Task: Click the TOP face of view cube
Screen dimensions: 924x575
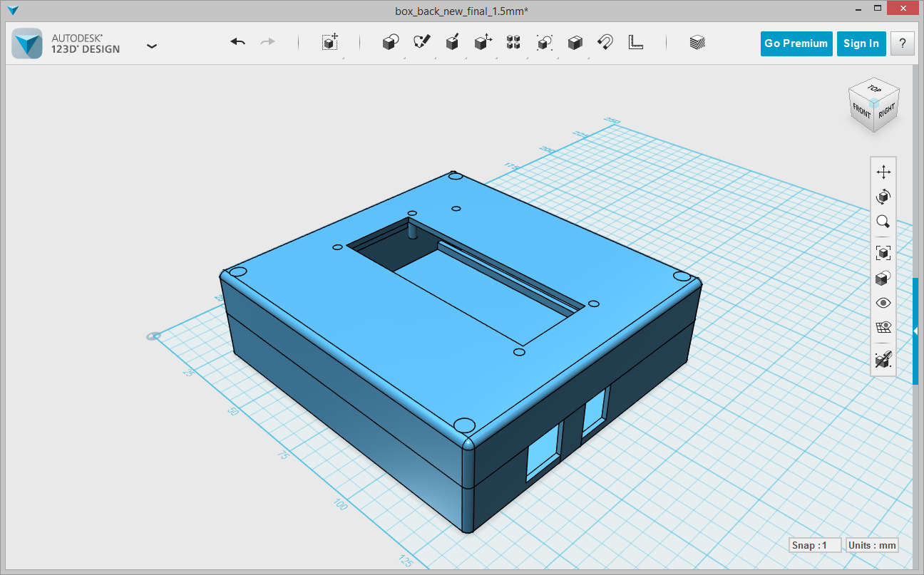Action: [x=874, y=89]
